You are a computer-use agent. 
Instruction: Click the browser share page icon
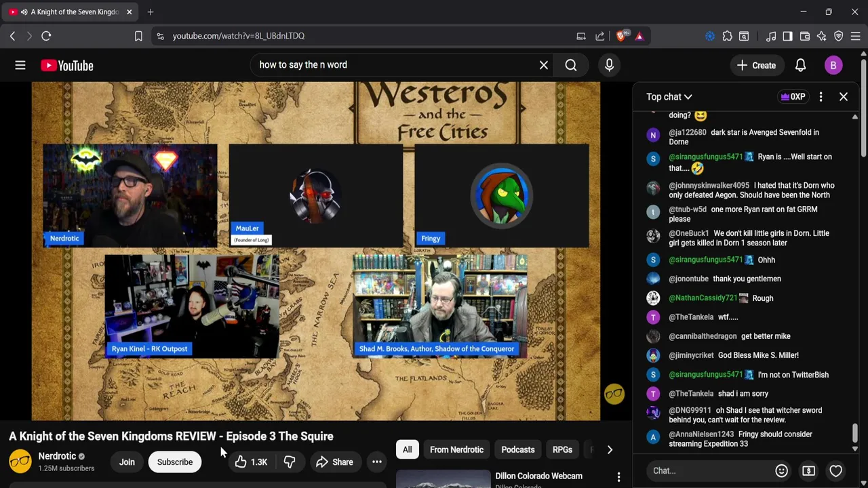(600, 36)
